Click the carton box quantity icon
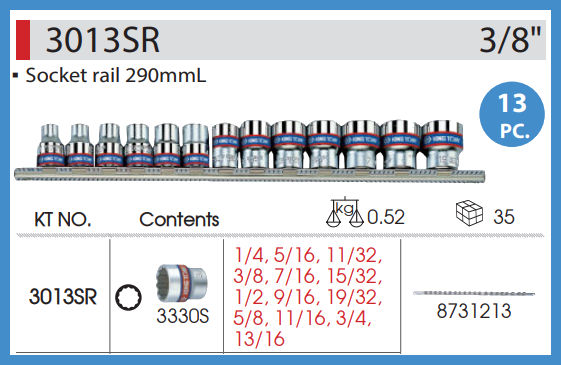This screenshot has height=365, width=561. tap(469, 213)
